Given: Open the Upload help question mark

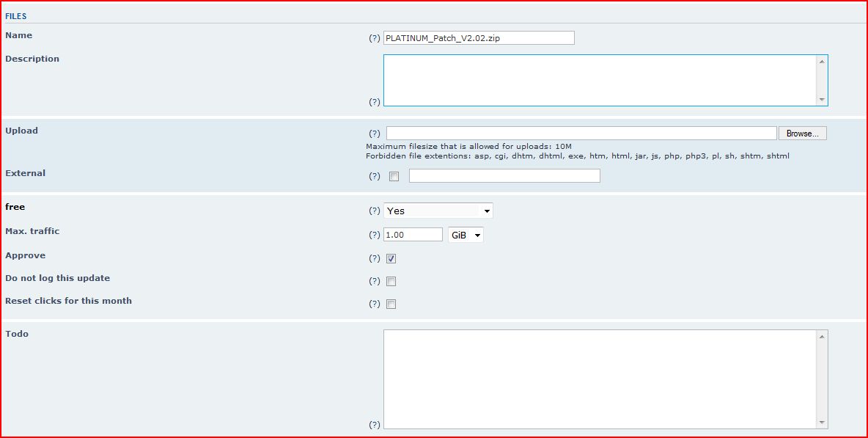Looking at the screenshot, I should click(374, 134).
